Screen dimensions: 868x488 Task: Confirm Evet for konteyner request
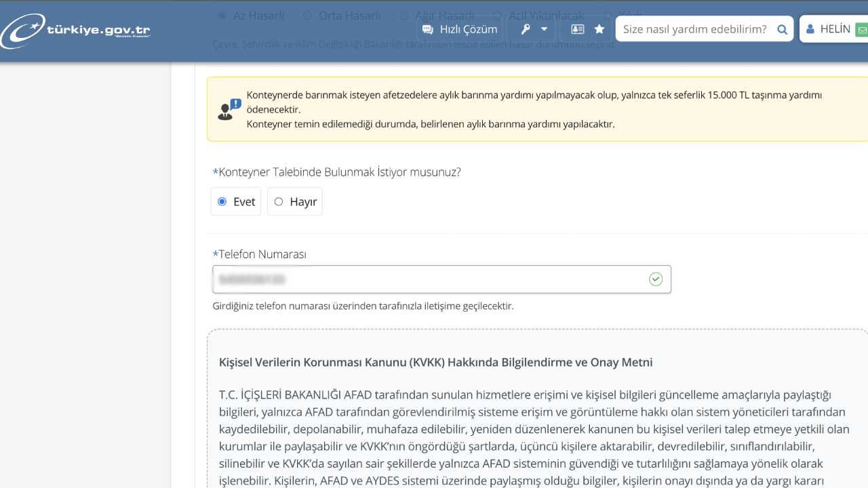tap(222, 201)
